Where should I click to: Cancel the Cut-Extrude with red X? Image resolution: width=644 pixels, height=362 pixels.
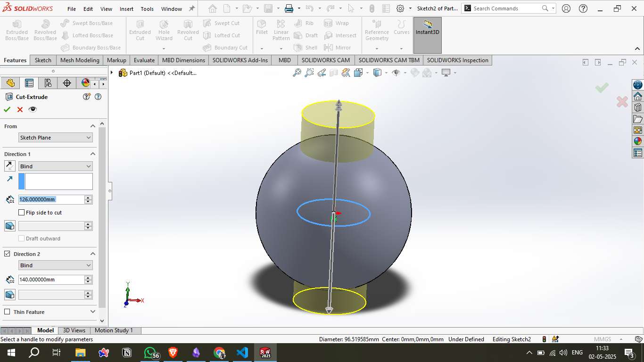pos(20,109)
